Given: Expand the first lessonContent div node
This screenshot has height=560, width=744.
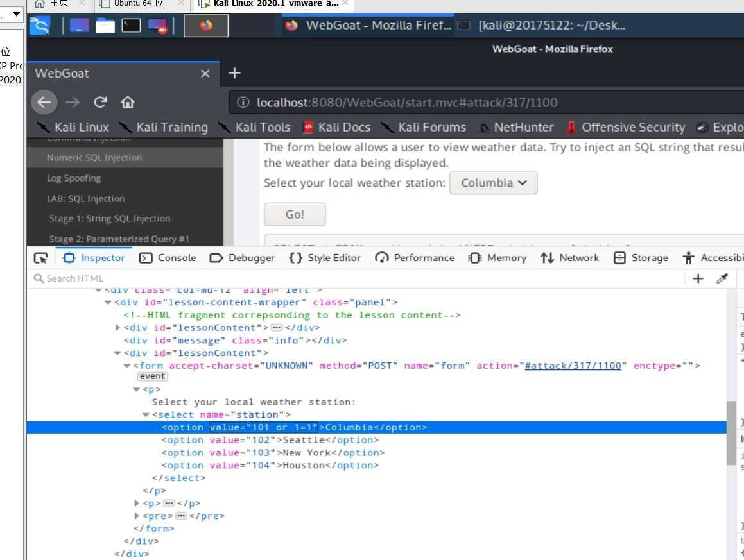Looking at the screenshot, I should point(117,328).
